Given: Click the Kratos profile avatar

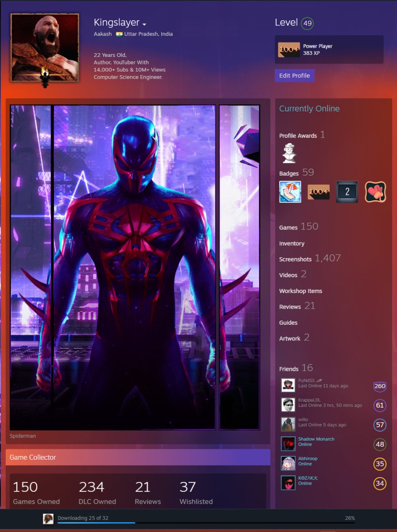Looking at the screenshot, I should click(45, 48).
